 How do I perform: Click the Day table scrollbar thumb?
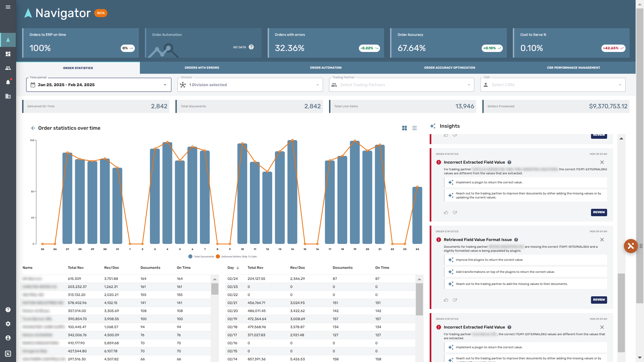[419, 299]
